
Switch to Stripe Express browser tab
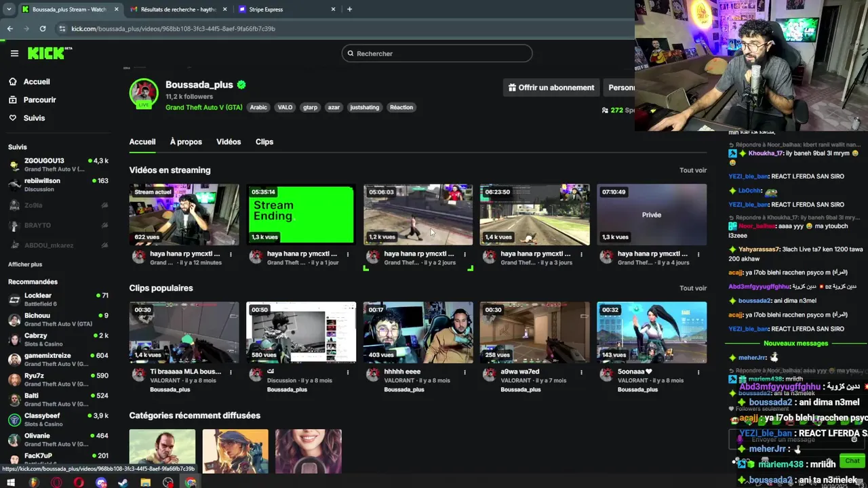288,9
